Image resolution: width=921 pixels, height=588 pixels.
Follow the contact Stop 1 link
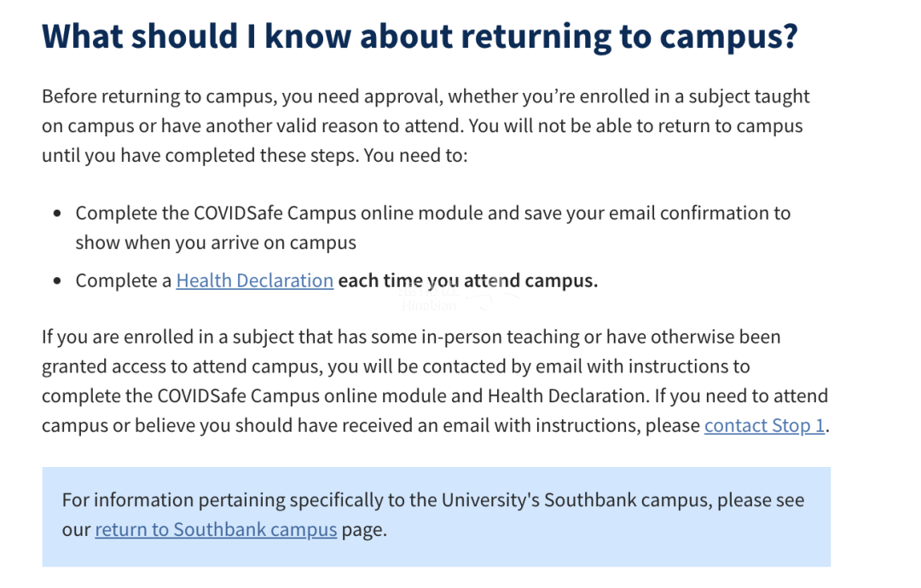click(x=764, y=425)
